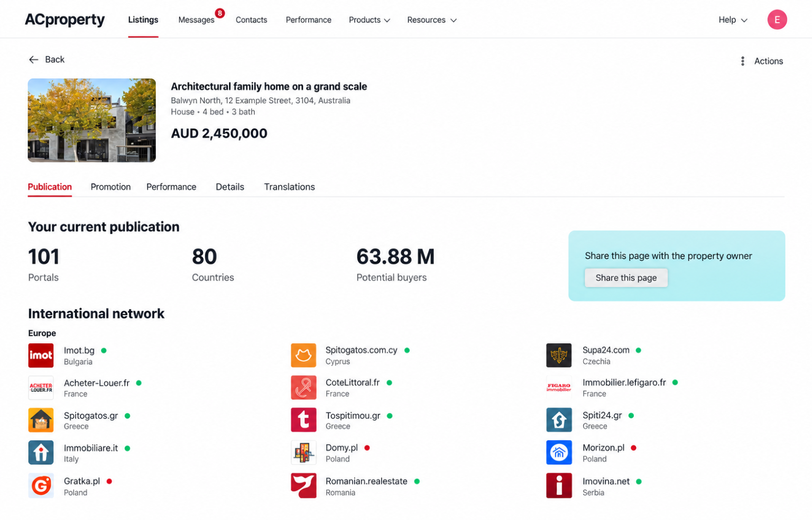The width and height of the screenshot is (812, 520).
Task: Go to Listings in top navigation
Action: [x=143, y=20]
